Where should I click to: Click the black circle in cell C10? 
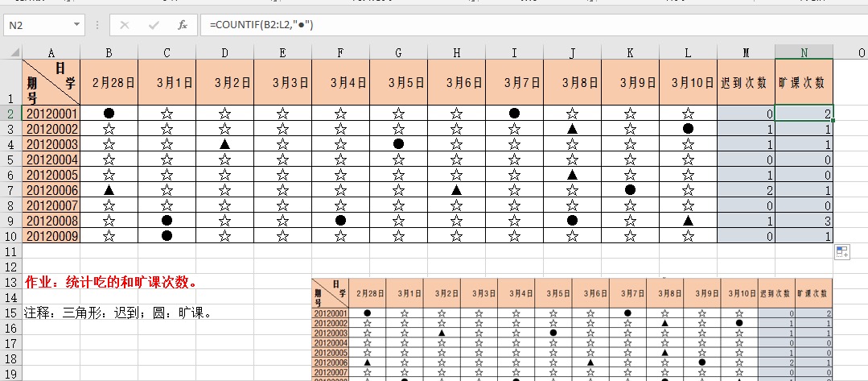[167, 236]
